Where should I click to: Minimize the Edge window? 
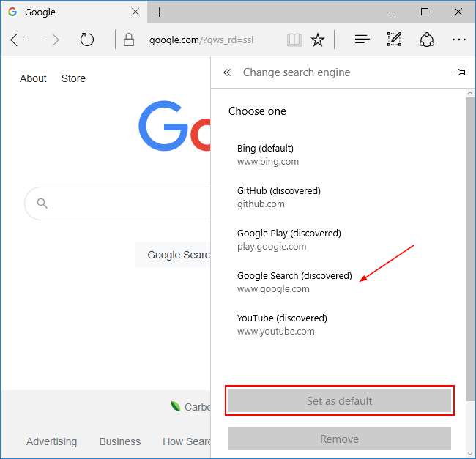391,12
